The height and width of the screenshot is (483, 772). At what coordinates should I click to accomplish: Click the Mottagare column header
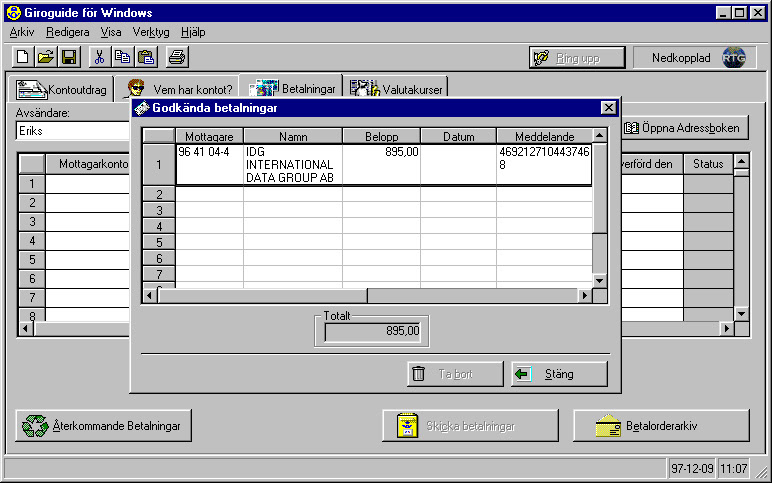209,136
